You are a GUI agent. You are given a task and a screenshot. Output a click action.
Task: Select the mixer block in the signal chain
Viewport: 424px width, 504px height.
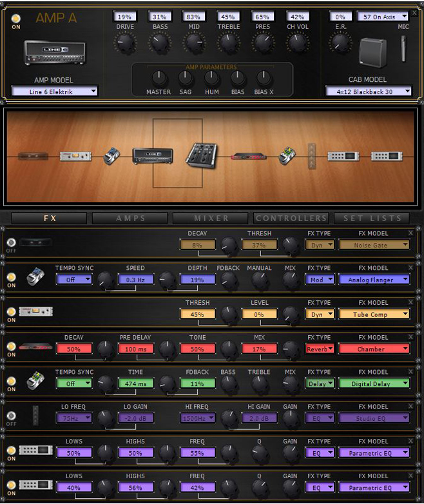202,156
